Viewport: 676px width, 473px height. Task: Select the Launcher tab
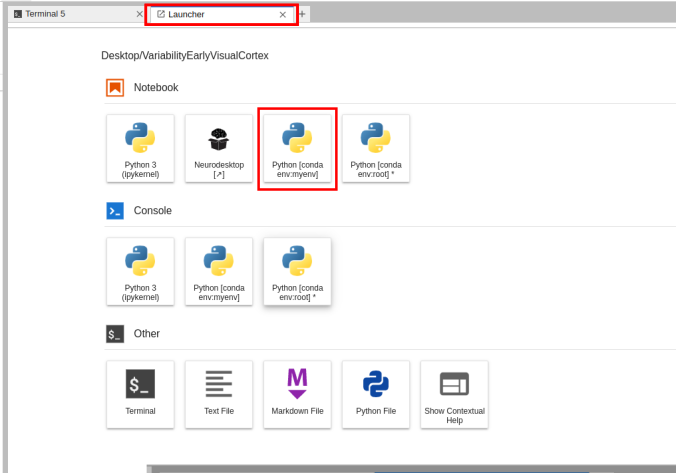(210, 15)
